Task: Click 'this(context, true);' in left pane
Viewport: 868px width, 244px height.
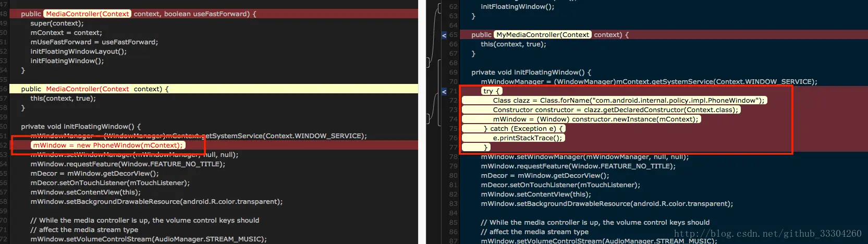Action: (63, 99)
